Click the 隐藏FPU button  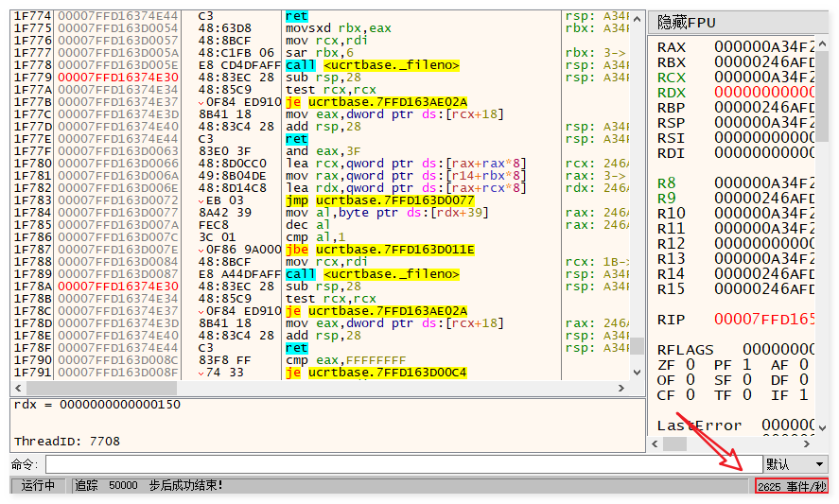[x=736, y=22]
